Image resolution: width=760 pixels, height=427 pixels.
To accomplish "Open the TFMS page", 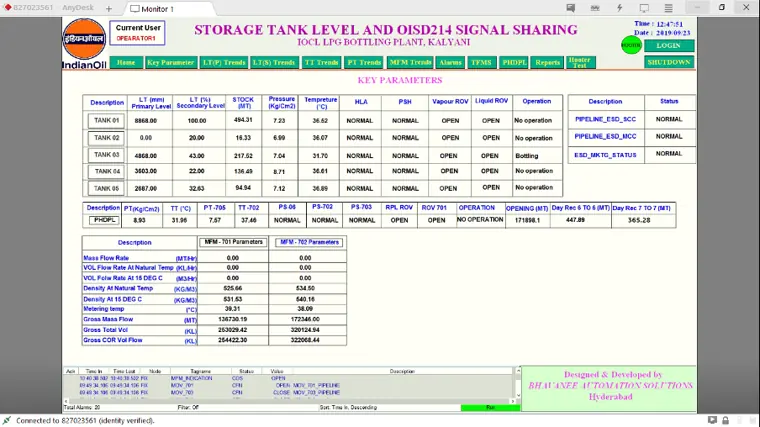I will pos(481,63).
